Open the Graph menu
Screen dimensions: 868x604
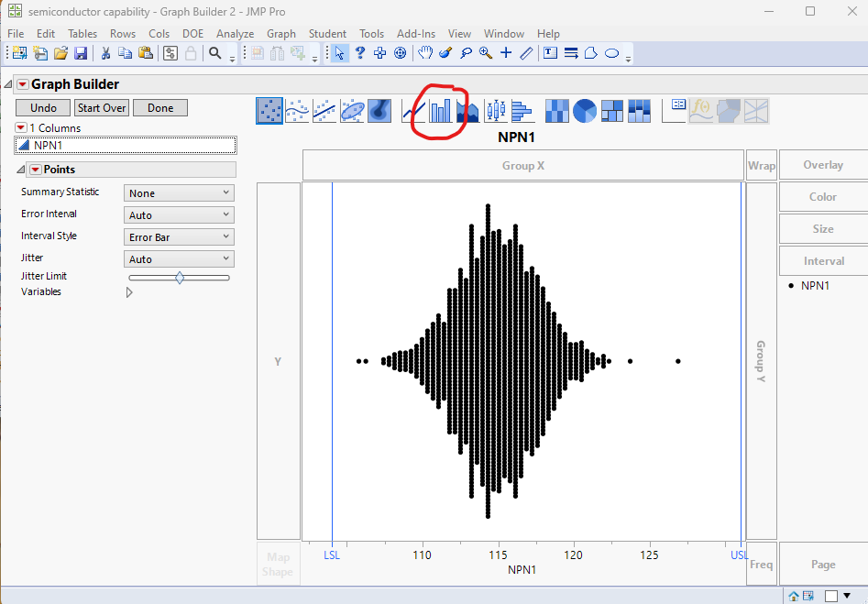[281, 34]
